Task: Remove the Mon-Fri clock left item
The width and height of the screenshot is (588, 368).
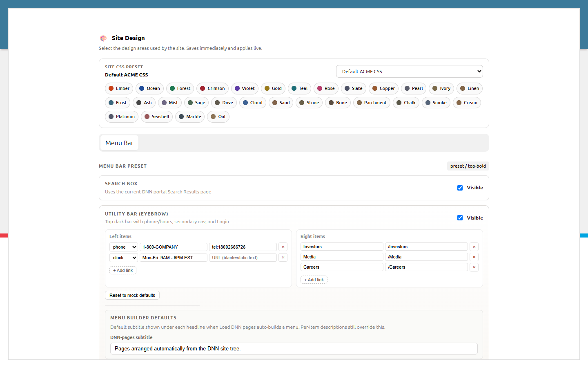Action: point(283,258)
